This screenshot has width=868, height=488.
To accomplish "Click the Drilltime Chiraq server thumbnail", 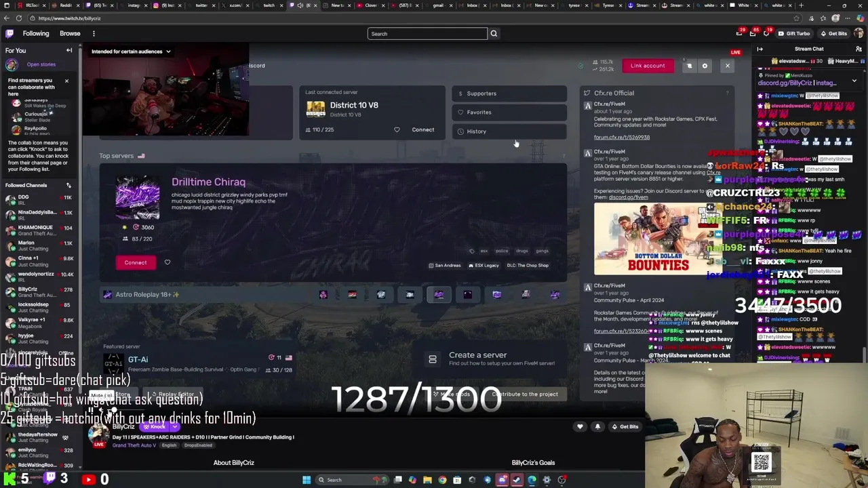I will tap(137, 197).
